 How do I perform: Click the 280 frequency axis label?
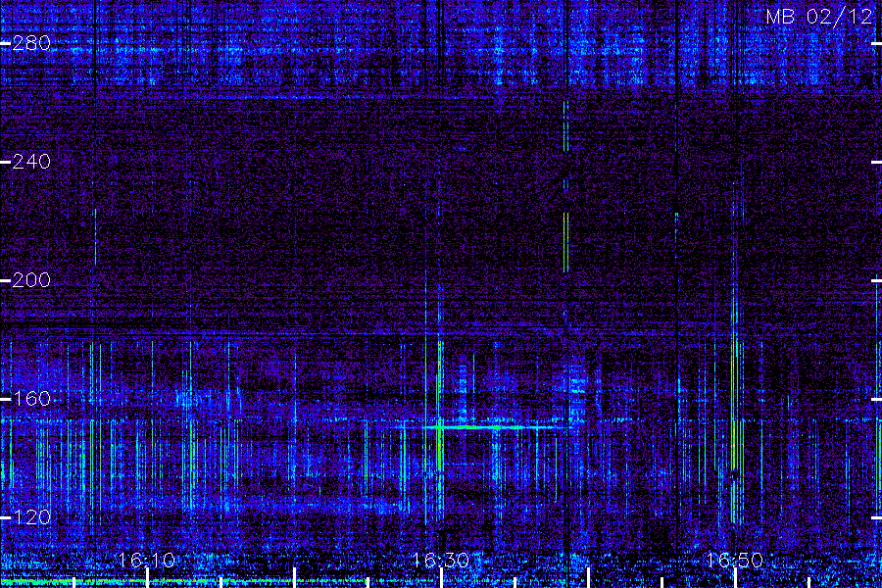31,43
